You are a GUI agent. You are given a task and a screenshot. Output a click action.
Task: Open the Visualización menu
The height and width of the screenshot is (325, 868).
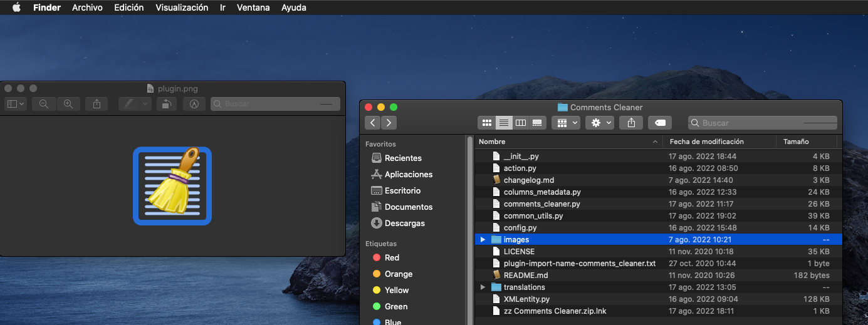point(182,8)
